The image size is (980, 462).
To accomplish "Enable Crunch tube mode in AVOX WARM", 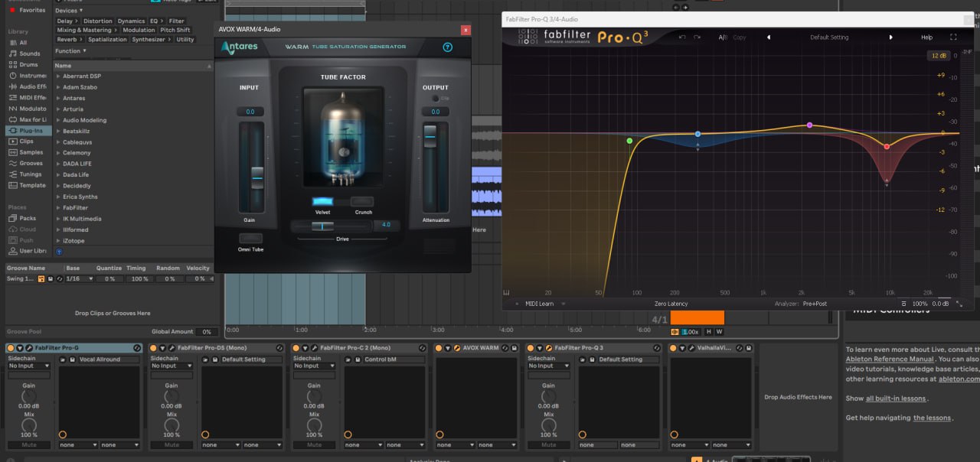I will click(363, 202).
